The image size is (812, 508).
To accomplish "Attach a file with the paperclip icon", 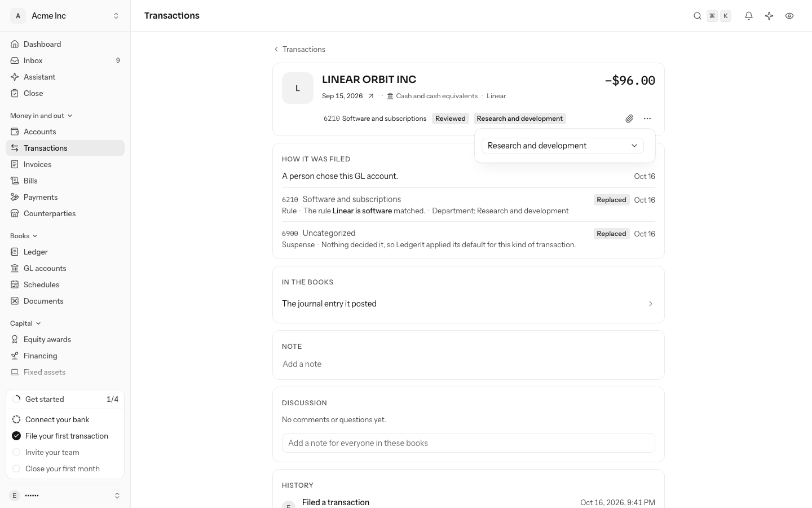I will click(629, 119).
